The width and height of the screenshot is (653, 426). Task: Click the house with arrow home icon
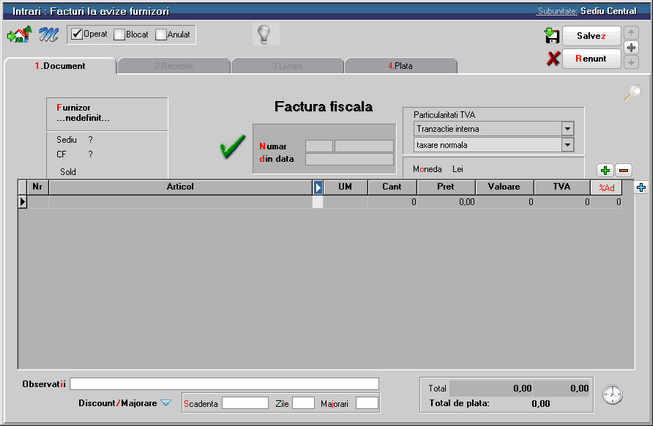[x=19, y=35]
